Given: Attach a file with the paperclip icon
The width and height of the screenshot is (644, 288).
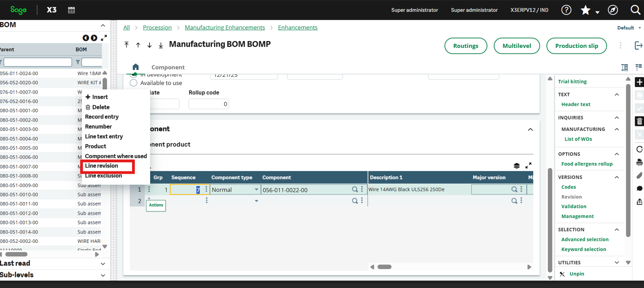Looking at the screenshot, I should (x=639, y=176).
